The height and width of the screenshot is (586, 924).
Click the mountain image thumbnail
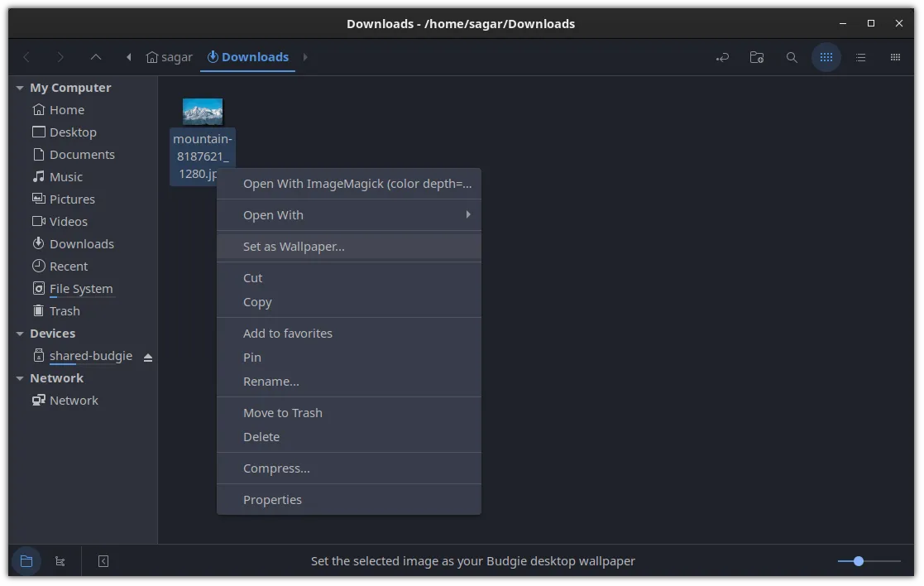click(x=203, y=112)
